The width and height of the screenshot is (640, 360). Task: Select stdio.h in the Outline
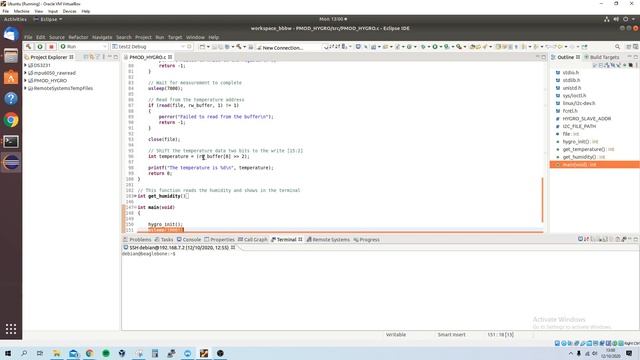(x=571, y=73)
